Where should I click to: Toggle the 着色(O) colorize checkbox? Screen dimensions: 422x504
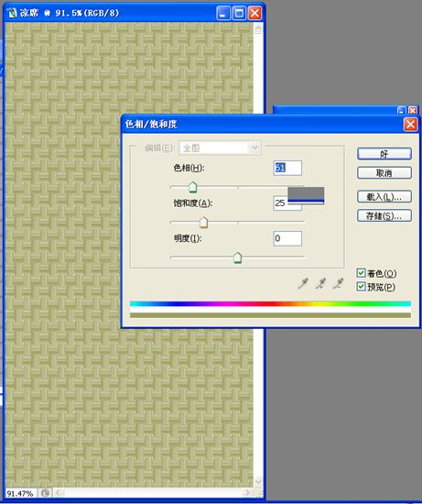[361, 273]
